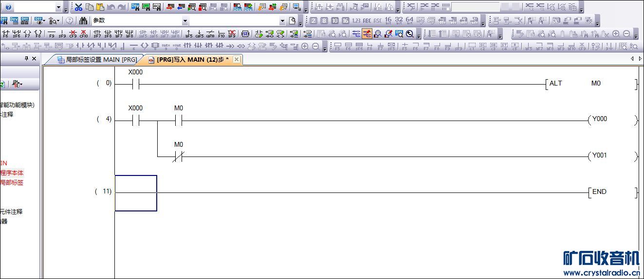
Task: Click the Copy icon in toolbar
Action: click(x=90, y=7)
